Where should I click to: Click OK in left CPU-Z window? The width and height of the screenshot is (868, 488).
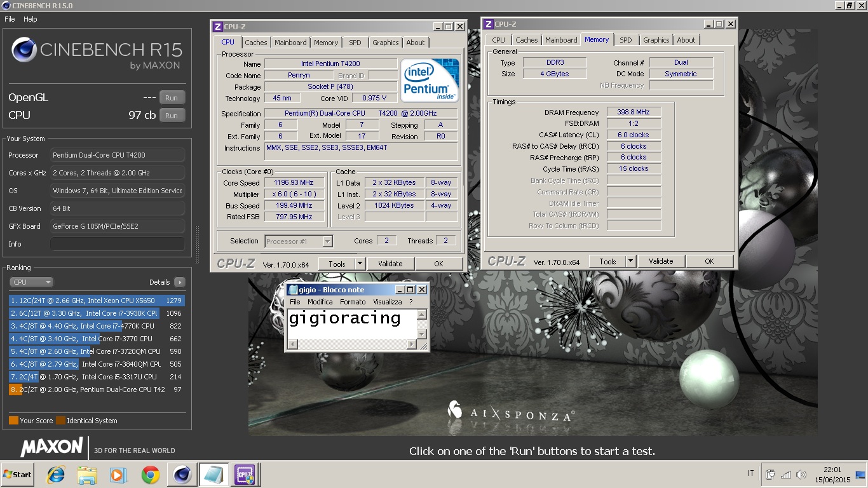click(x=438, y=264)
